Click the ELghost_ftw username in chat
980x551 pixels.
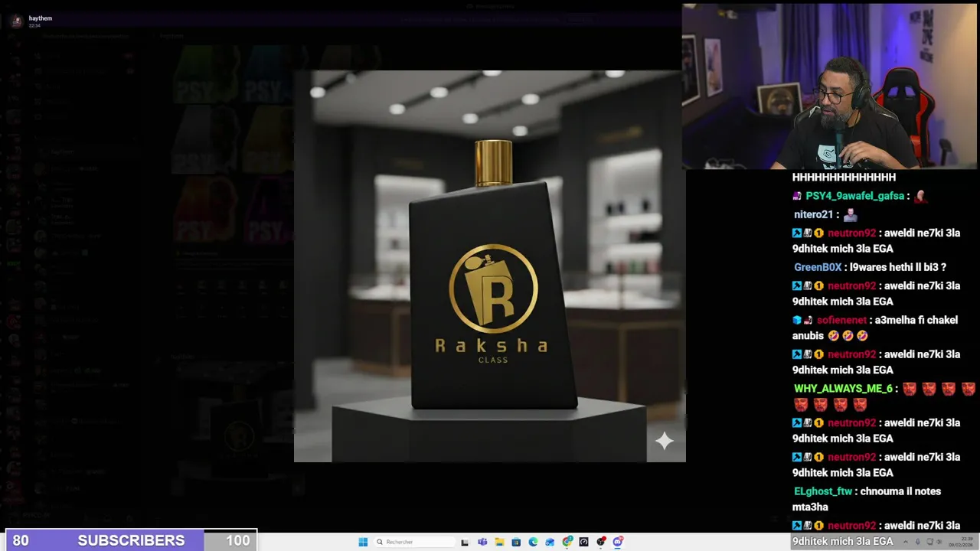pos(823,491)
